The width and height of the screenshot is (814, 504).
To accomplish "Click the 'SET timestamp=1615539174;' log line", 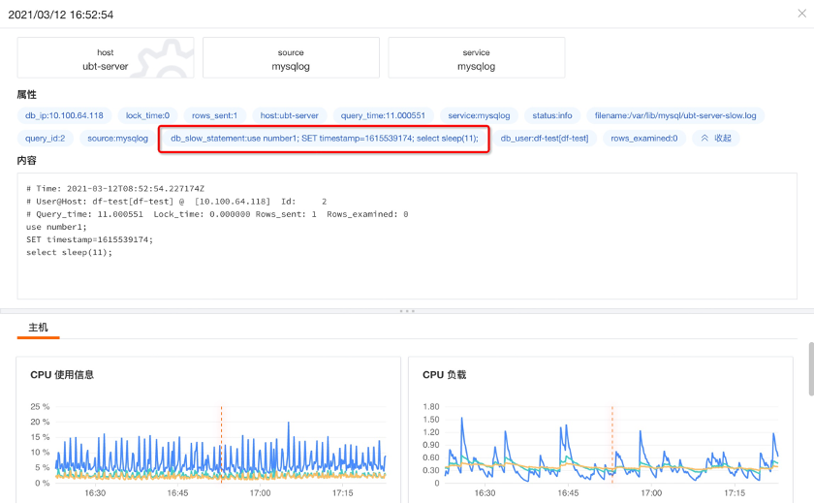I will (89, 239).
